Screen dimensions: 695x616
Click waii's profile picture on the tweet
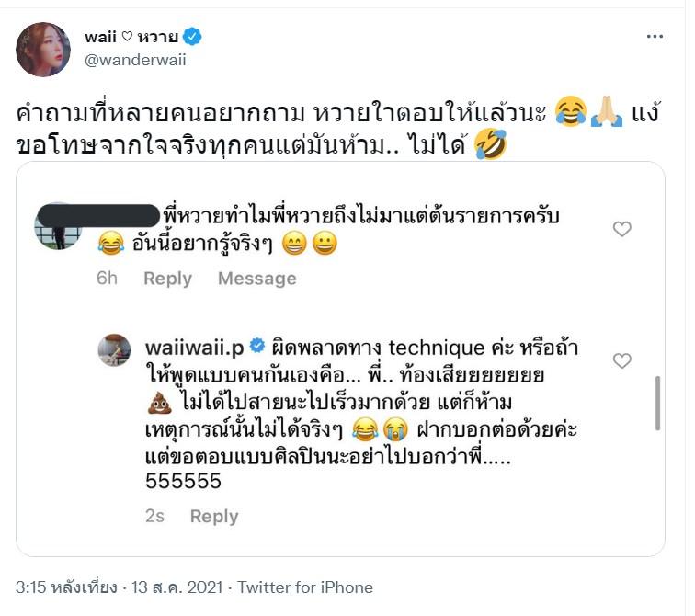point(43,50)
